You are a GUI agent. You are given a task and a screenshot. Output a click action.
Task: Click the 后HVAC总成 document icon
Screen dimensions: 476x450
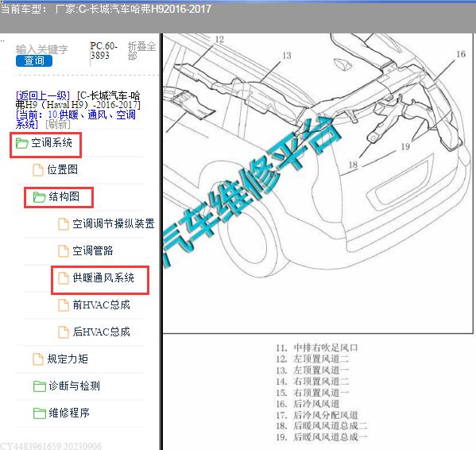(63, 332)
